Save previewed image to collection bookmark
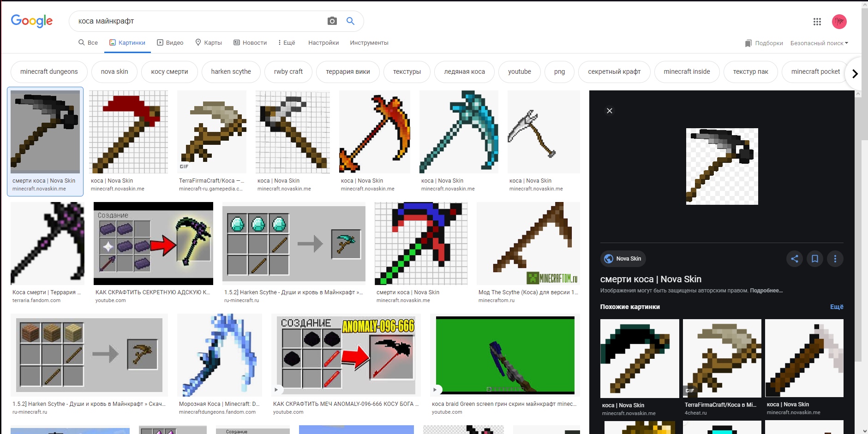The width and height of the screenshot is (868, 434). pyautogui.click(x=815, y=259)
